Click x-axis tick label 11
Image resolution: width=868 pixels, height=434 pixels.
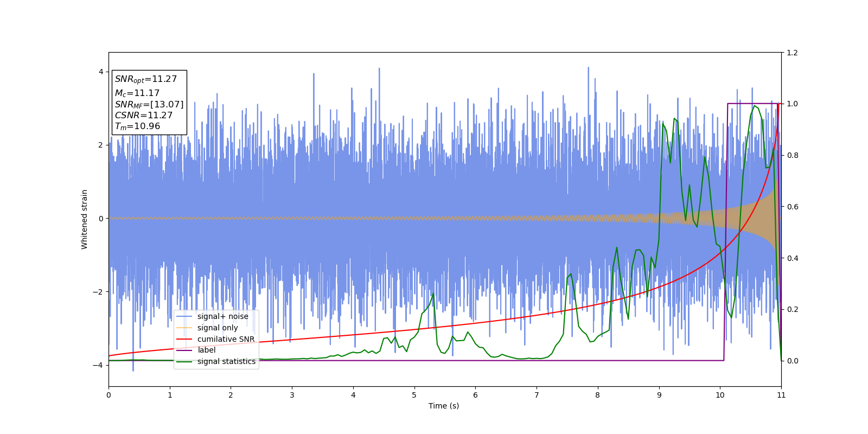tap(781, 395)
